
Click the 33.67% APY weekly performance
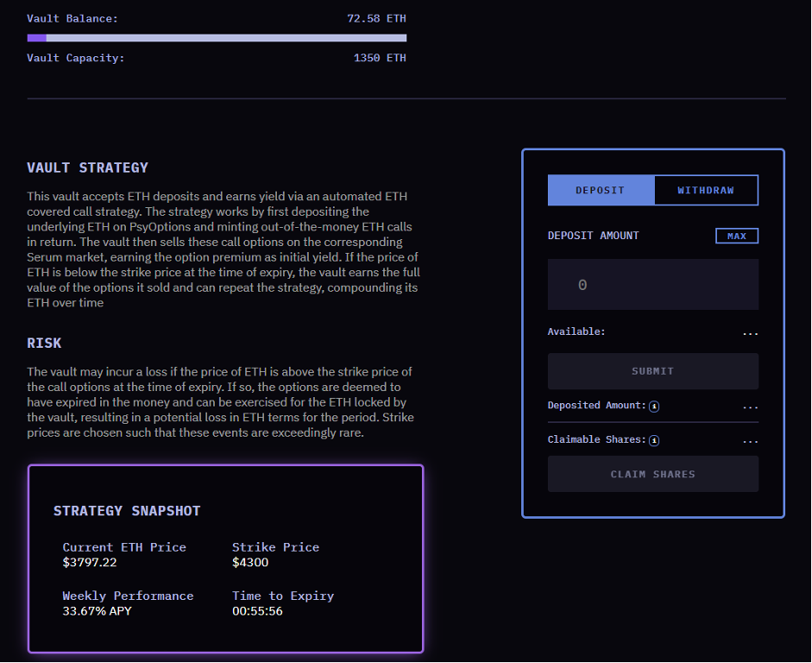coord(98,611)
